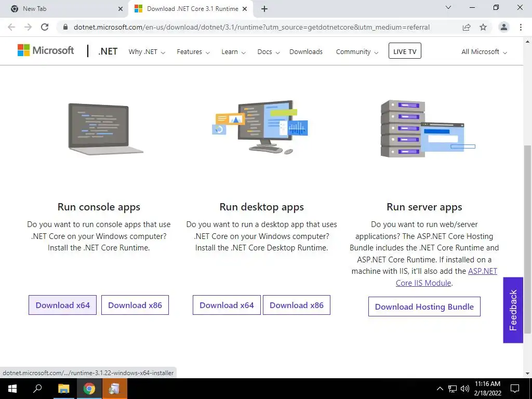Open the Windows Start menu

pyautogui.click(x=12, y=389)
